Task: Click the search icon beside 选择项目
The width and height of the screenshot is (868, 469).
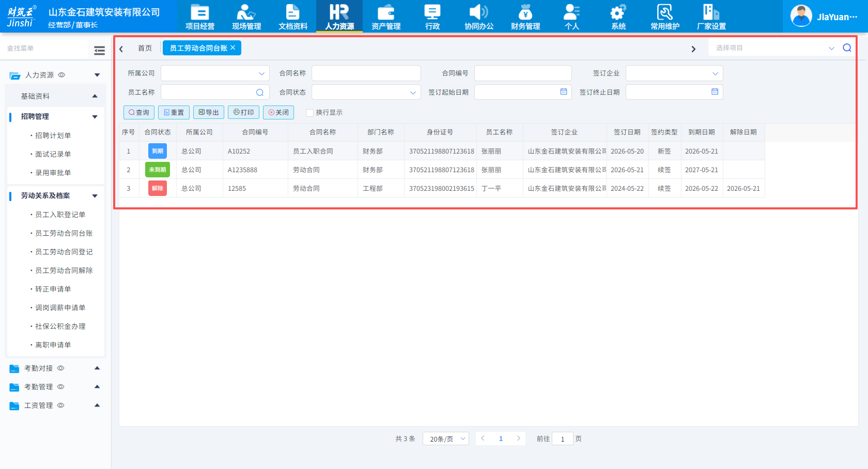Action: [847, 48]
